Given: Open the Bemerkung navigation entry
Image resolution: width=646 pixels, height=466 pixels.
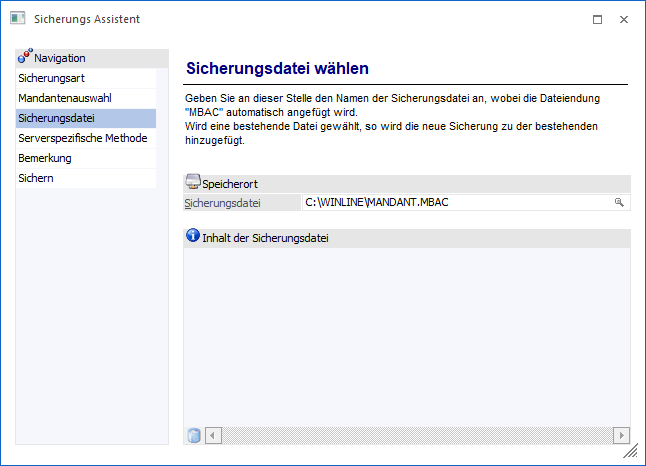Looking at the screenshot, I should [45, 158].
